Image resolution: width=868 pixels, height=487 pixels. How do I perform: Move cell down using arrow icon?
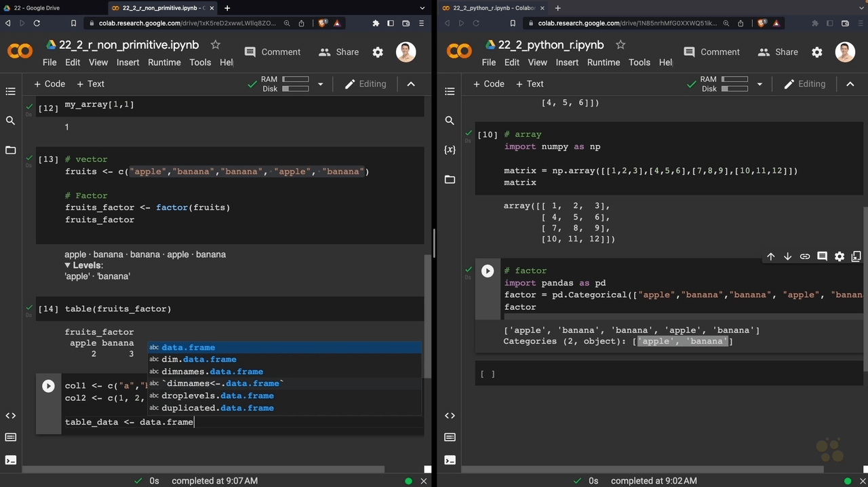787,256
